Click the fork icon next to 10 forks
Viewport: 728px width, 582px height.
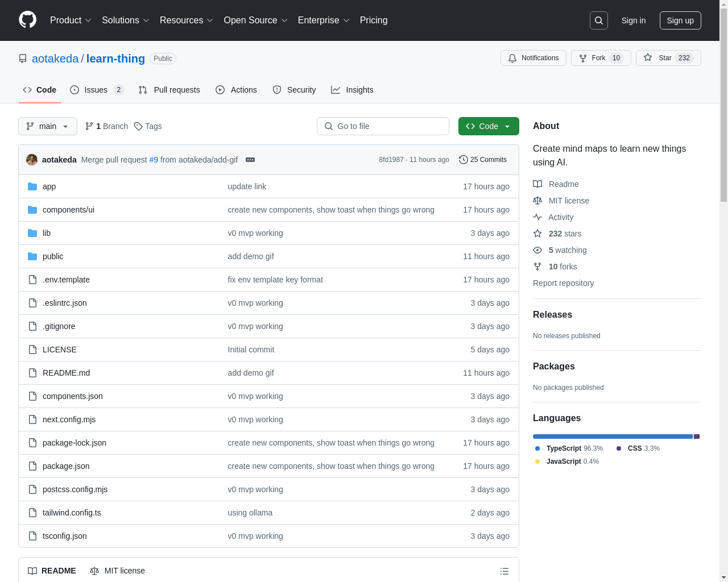[537, 267]
